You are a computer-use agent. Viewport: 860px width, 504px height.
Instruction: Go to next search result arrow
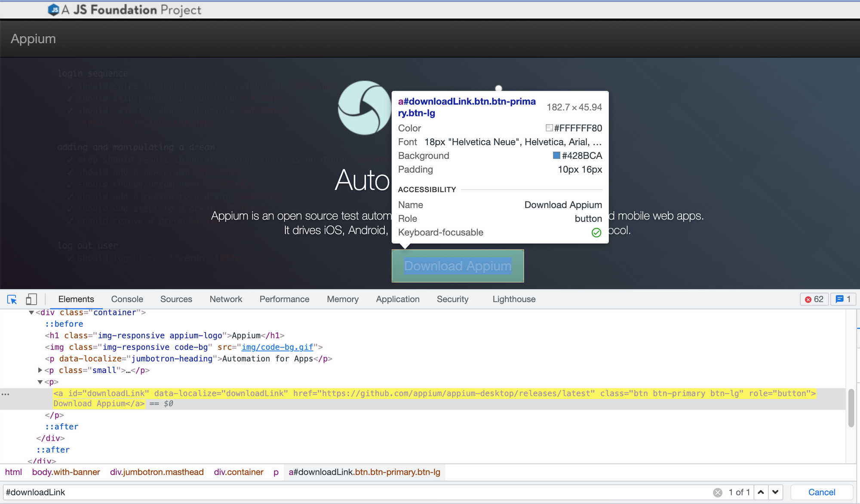coord(775,492)
